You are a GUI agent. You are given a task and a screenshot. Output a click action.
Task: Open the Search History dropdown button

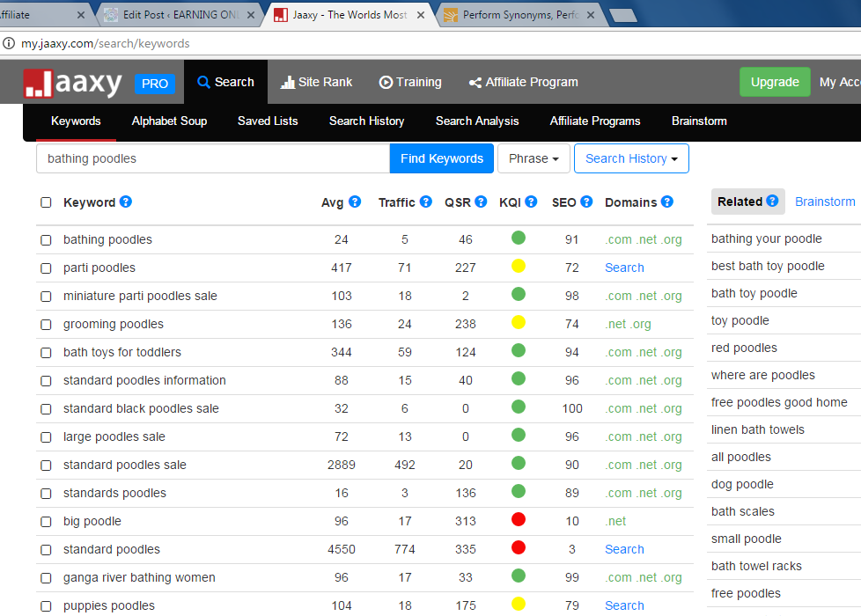631,158
